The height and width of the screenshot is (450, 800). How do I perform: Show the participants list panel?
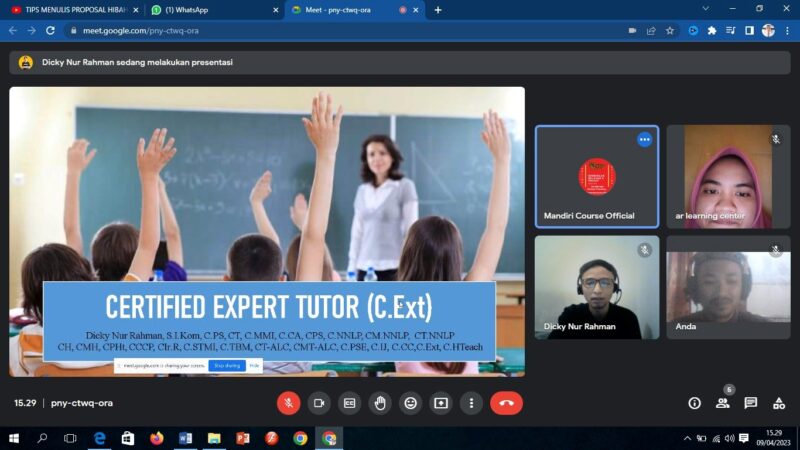click(722, 403)
